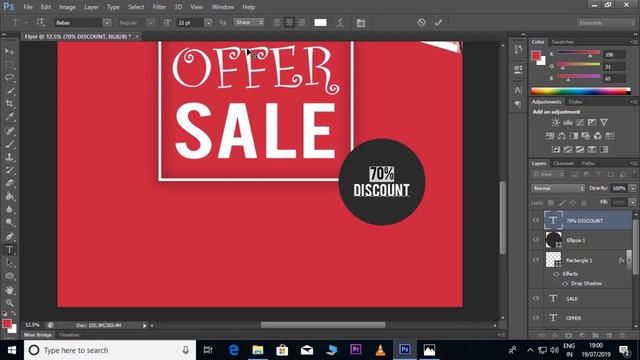Viewport: 640px width, 360px height.
Task: Open the font style dropdown
Action: (151, 23)
